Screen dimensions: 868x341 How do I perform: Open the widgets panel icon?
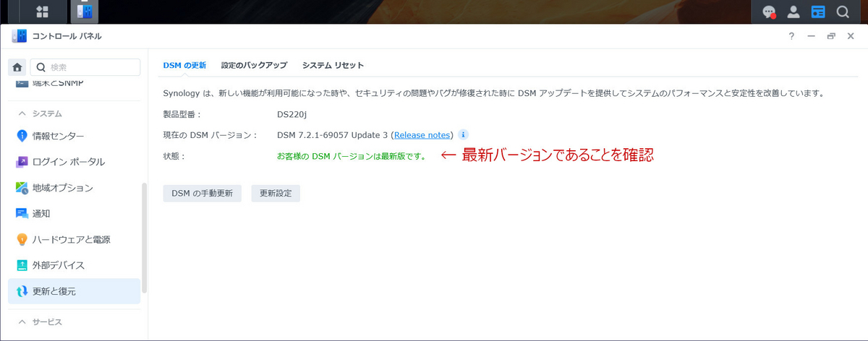click(817, 12)
